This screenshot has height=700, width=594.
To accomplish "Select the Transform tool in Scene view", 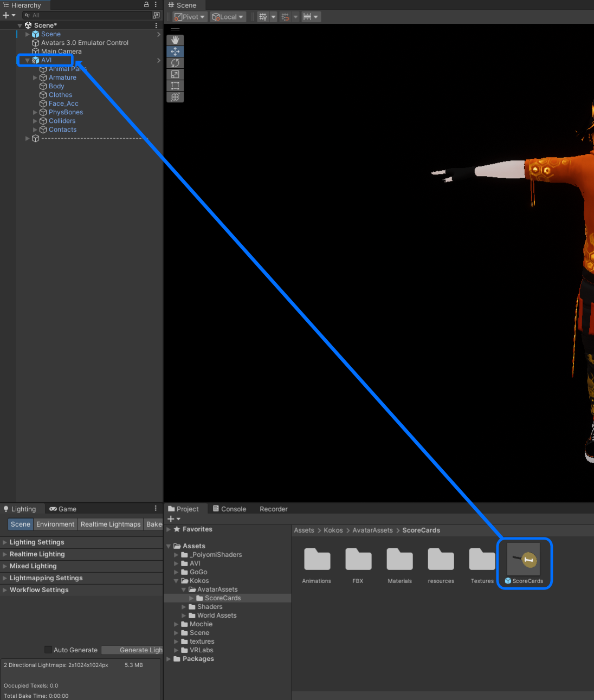I will (x=175, y=97).
